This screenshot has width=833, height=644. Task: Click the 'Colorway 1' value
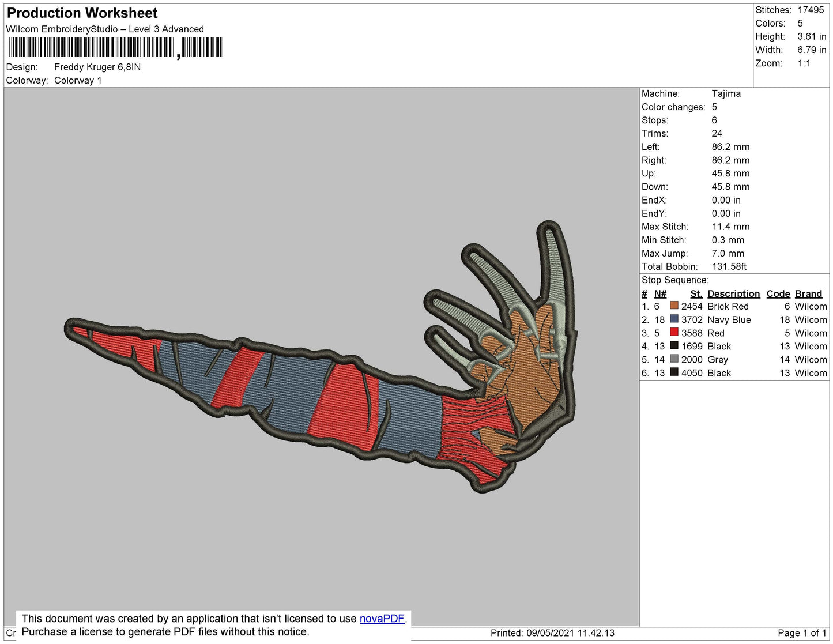78,80
